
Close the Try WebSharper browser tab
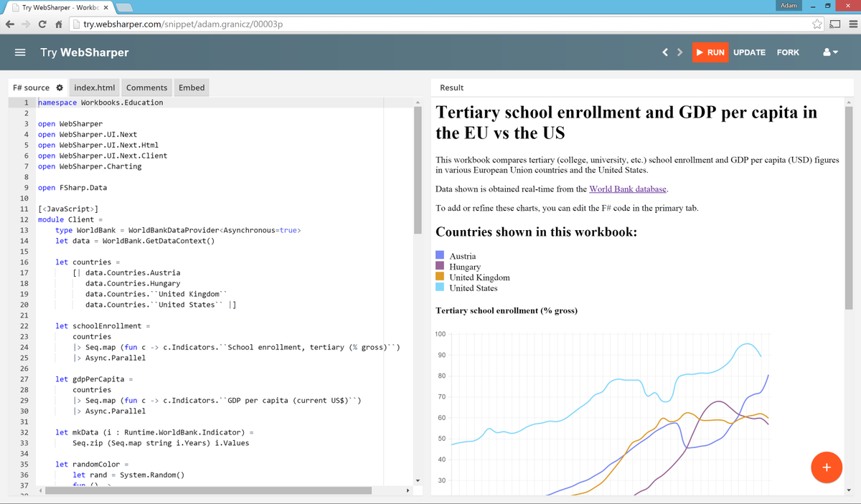coord(105,8)
